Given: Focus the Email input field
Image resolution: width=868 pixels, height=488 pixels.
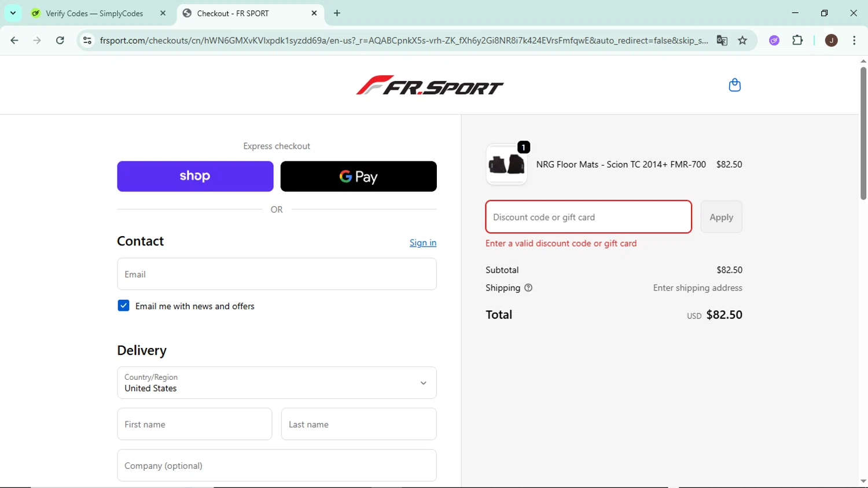Looking at the screenshot, I should click(277, 274).
